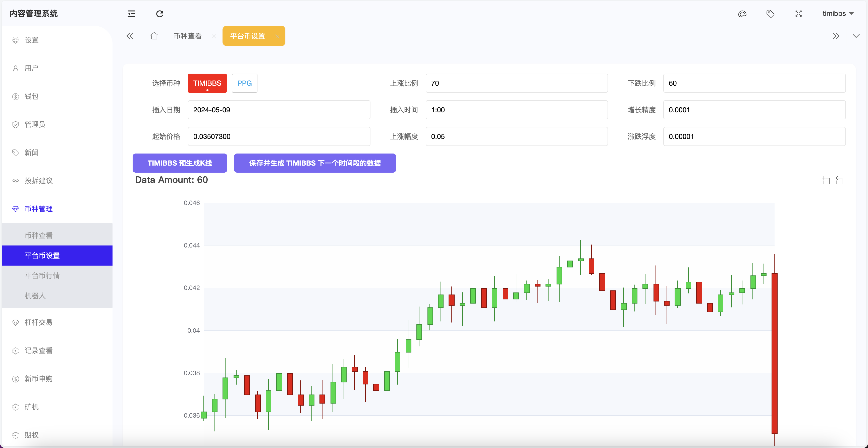The image size is (868, 448).
Task: Click the chart data zoom icon
Action: 826,181
